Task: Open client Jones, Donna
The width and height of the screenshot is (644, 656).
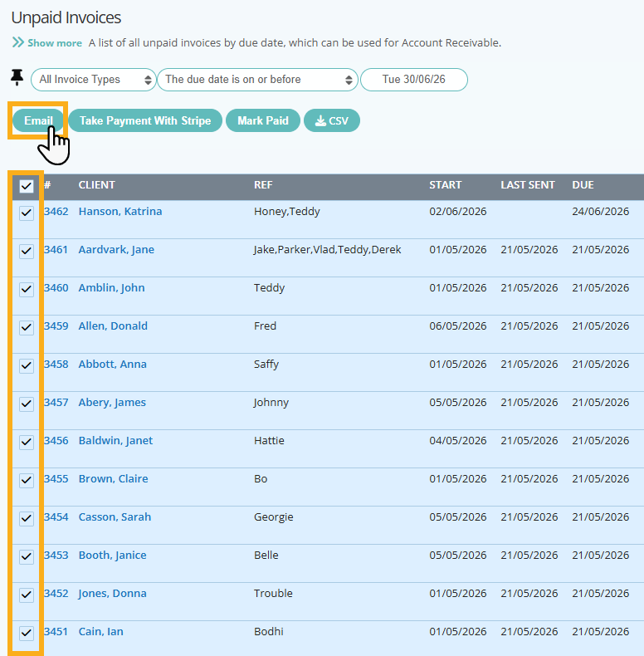Action: tap(113, 593)
